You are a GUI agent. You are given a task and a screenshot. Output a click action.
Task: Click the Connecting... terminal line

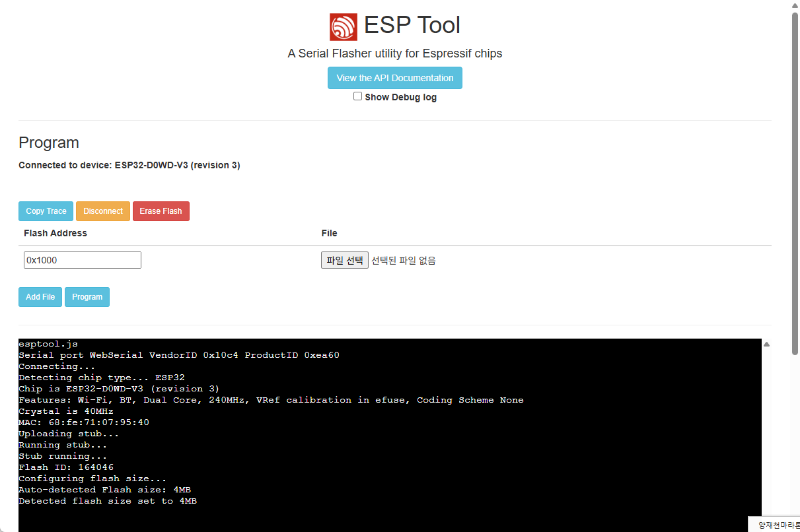(x=57, y=366)
